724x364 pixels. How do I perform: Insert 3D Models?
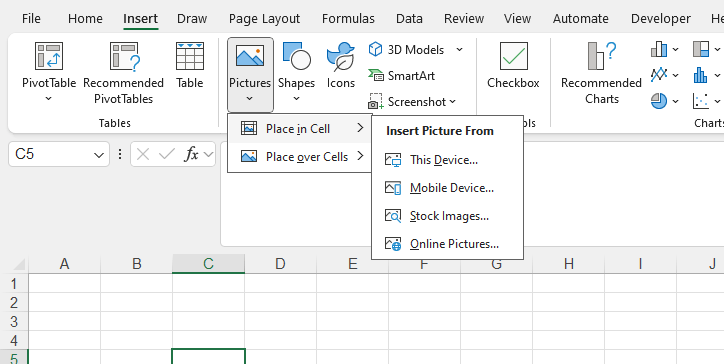point(406,49)
